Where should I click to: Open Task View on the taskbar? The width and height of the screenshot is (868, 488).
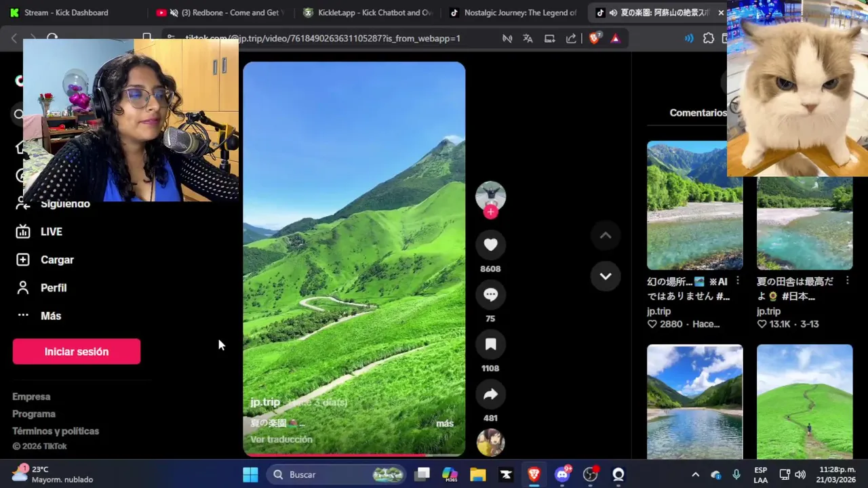pos(422,474)
